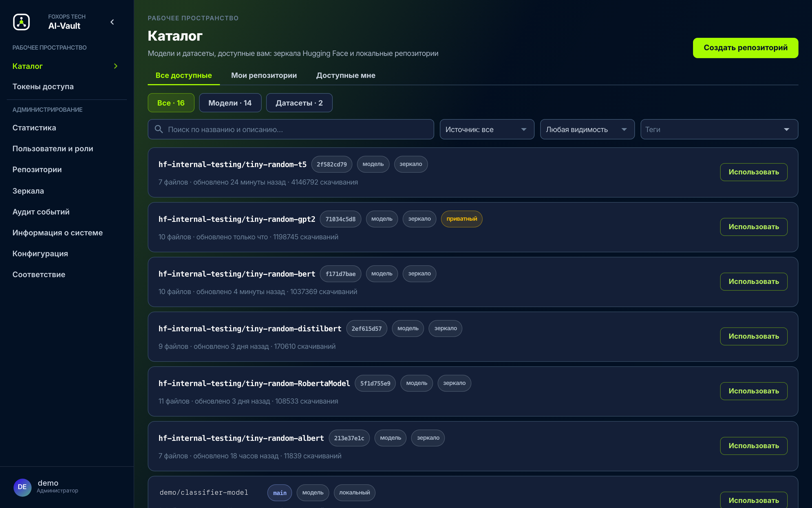
Task: Click the magnifier icon in search field
Action: 159,129
